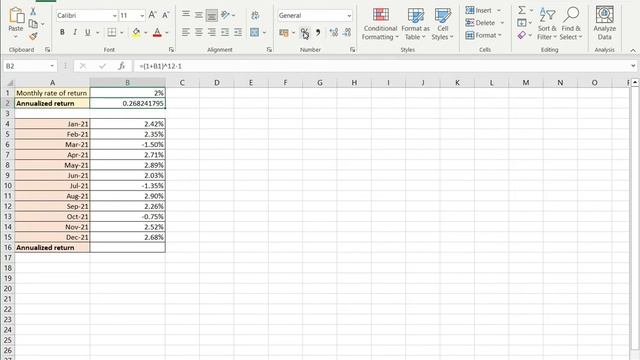The height and width of the screenshot is (360, 640).
Task: Open Cell Styles menu
Action: pos(442,24)
